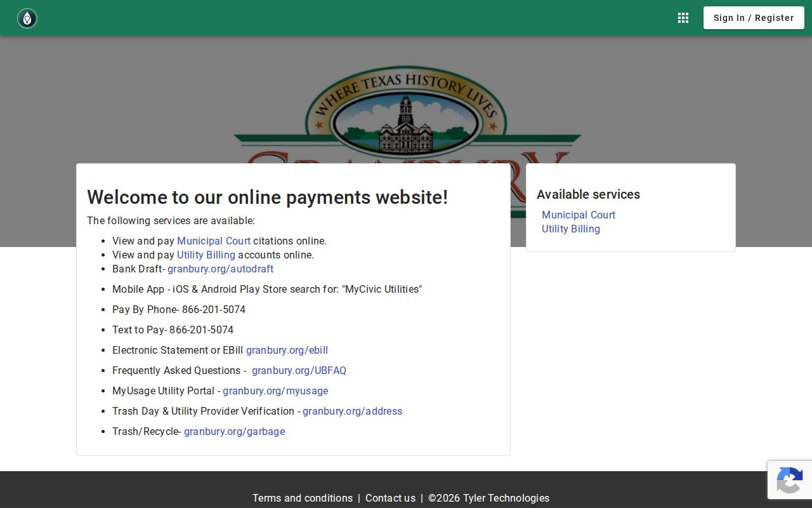Open granbury.org/address verification link

tap(352, 411)
